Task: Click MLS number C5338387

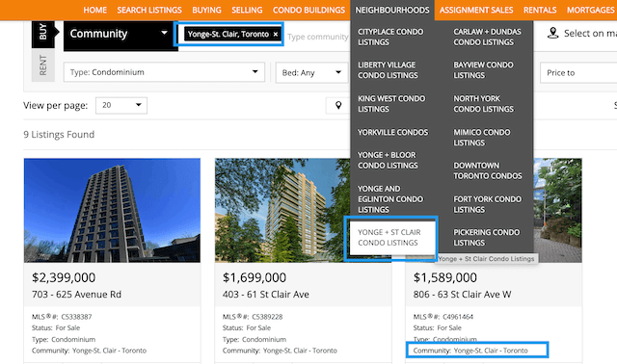Action: point(76,317)
